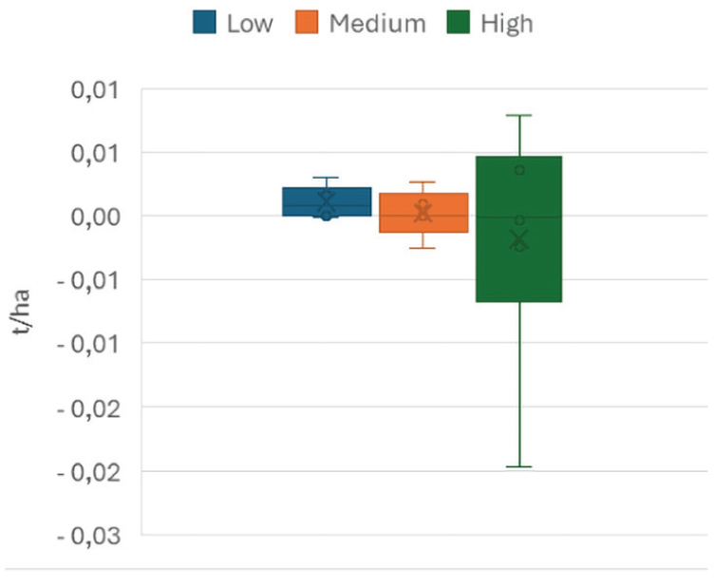The height and width of the screenshot is (588, 714).
Task: Click the top whisker cap of Medium series
Action: (423, 182)
